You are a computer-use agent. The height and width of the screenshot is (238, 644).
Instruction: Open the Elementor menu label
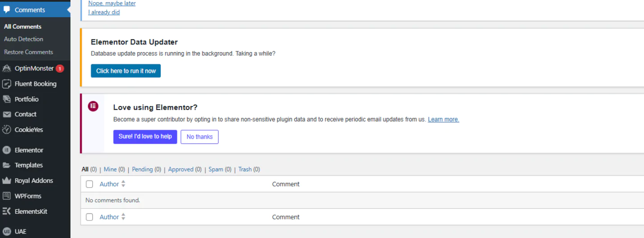(29, 150)
